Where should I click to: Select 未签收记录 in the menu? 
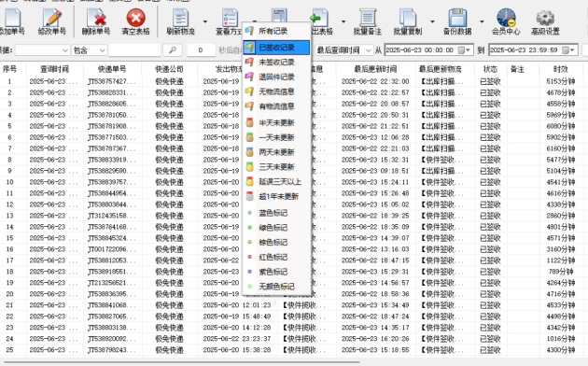(x=276, y=63)
